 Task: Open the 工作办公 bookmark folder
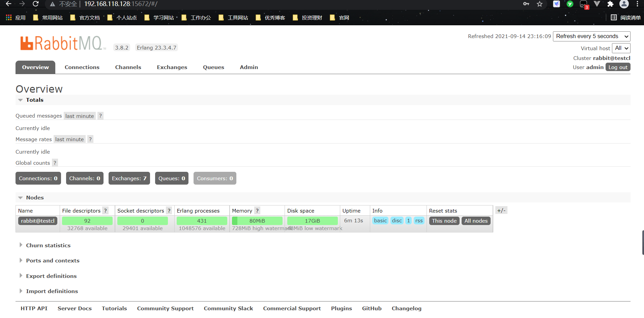tap(196, 18)
